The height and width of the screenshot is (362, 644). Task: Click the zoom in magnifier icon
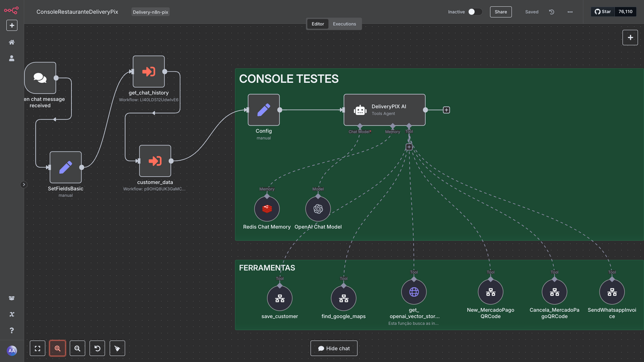57,348
